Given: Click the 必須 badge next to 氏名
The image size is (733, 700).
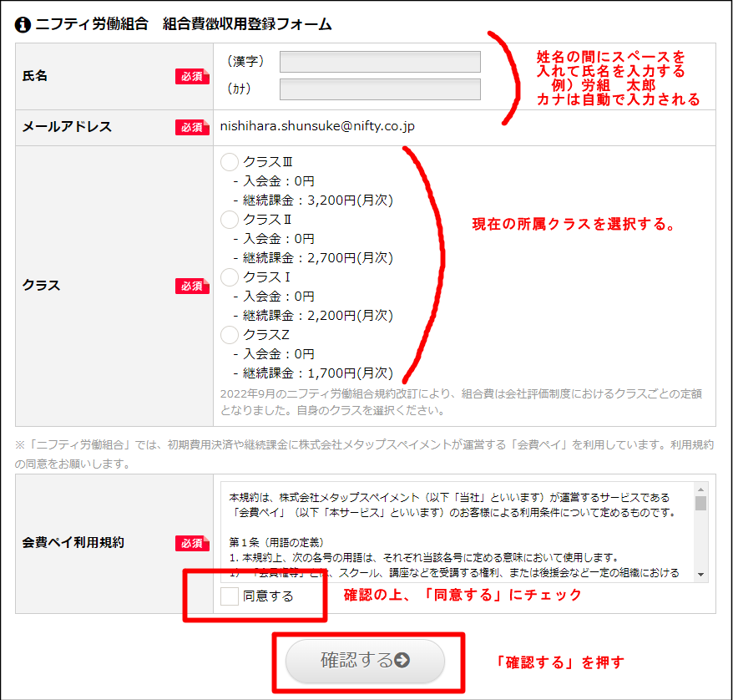Looking at the screenshot, I should [x=191, y=76].
